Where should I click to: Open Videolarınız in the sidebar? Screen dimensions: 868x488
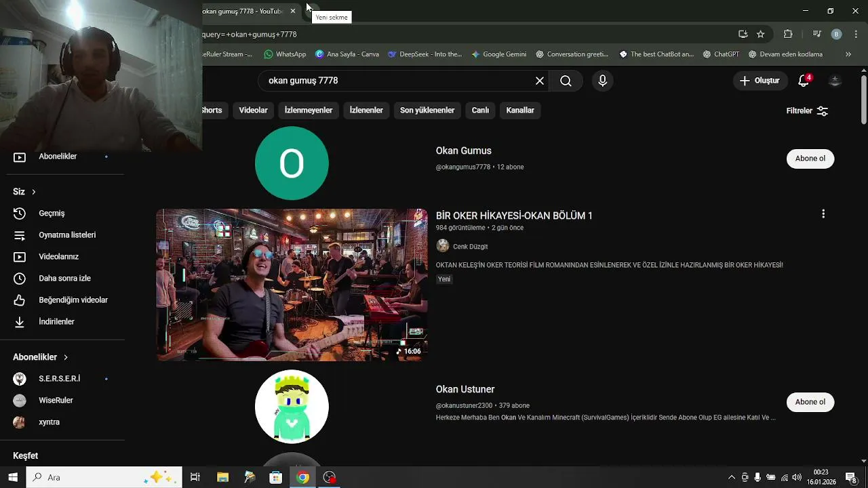point(59,257)
